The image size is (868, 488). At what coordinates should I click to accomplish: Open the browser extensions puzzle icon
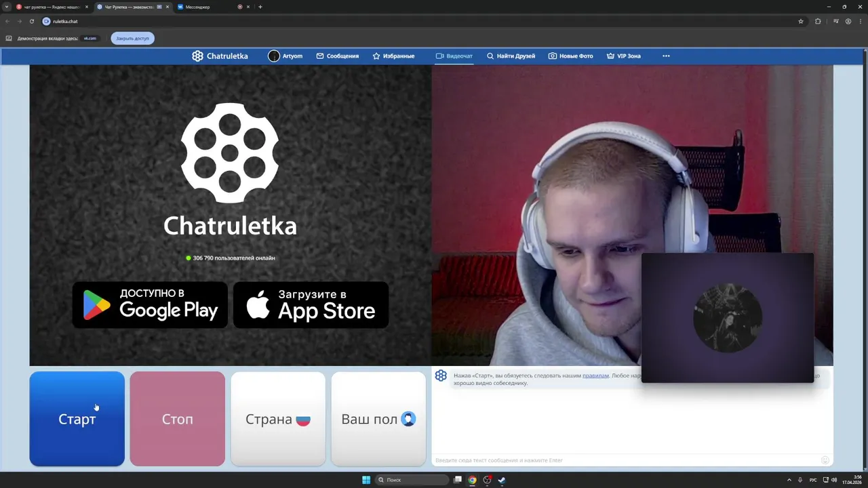pos(818,21)
